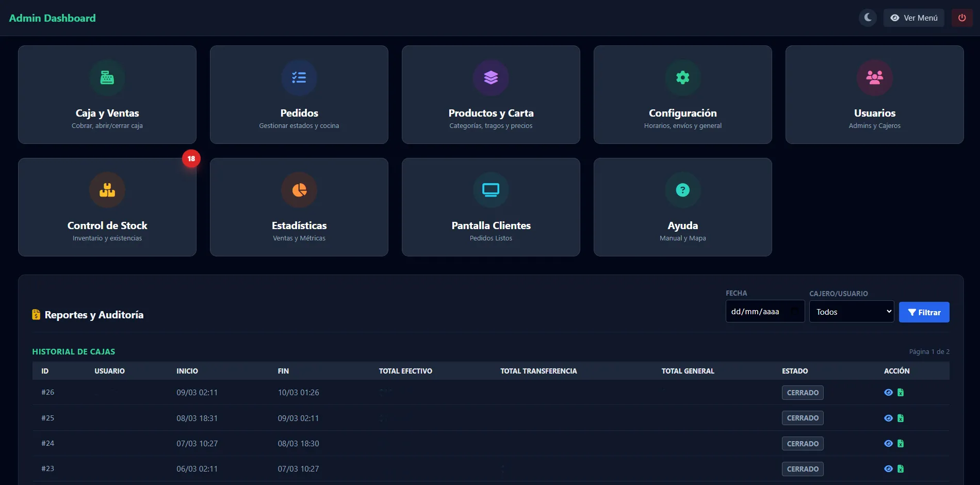Screen dimensions: 980x485
Task: Open the Caja y Ventas cash register icon
Action: point(107,78)
